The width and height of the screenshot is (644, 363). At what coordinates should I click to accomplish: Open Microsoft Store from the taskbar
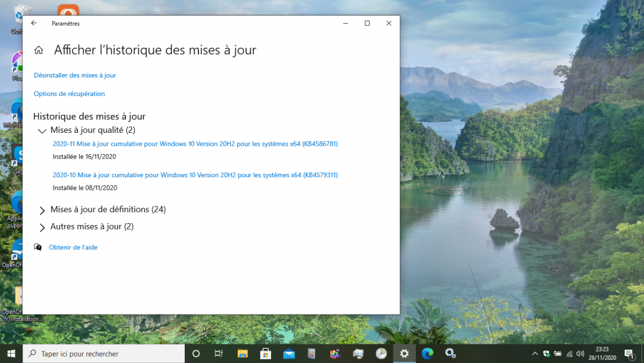pyautogui.click(x=265, y=353)
